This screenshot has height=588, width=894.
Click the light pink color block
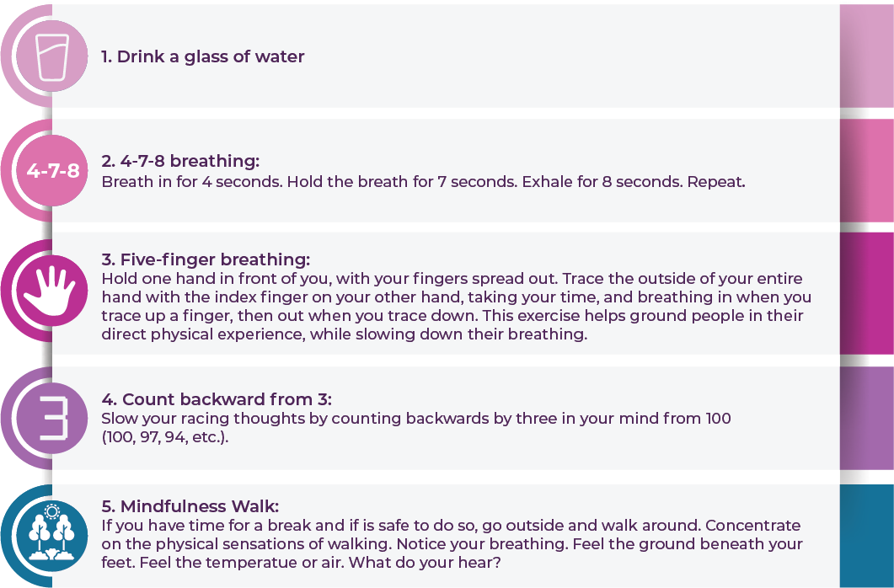(x=867, y=56)
